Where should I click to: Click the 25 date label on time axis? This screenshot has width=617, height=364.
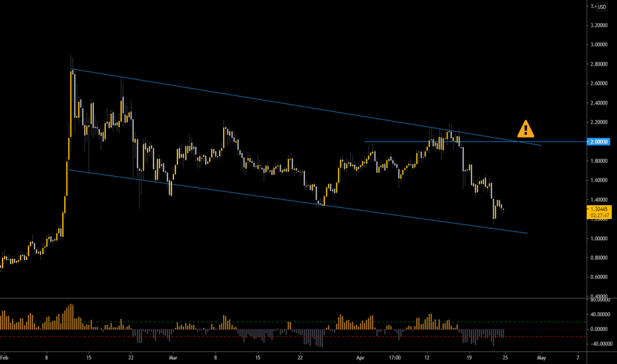tap(505, 357)
